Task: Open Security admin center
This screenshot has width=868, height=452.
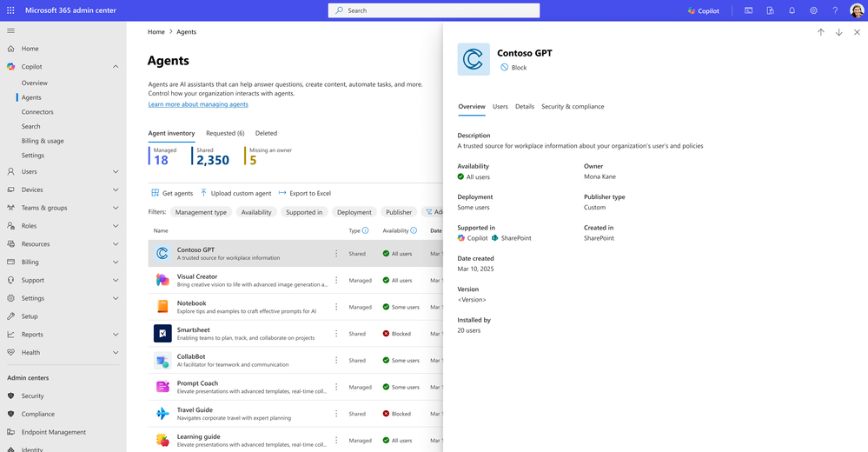Action: 32,396
